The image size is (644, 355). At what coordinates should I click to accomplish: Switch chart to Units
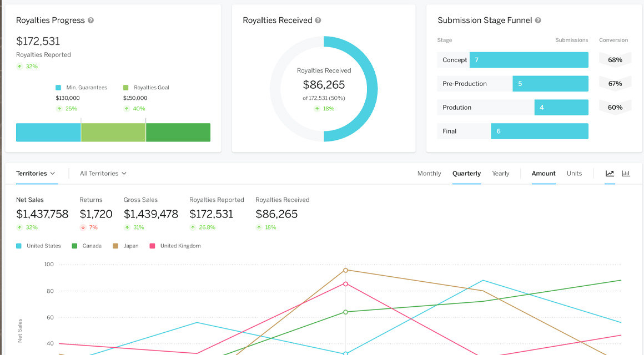point(574,174)
